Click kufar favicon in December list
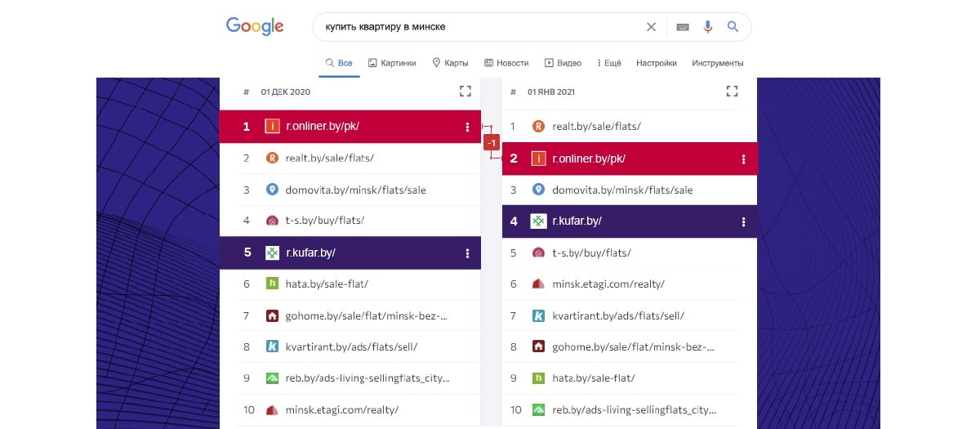Screen dimensions: 980x429 pyautogui.click(x=273, y=253)
